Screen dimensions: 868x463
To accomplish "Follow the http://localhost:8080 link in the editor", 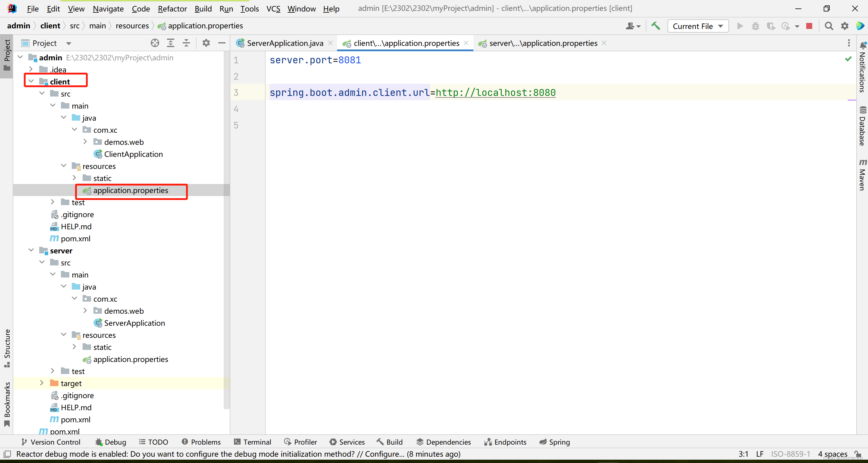I will (495, 92).
